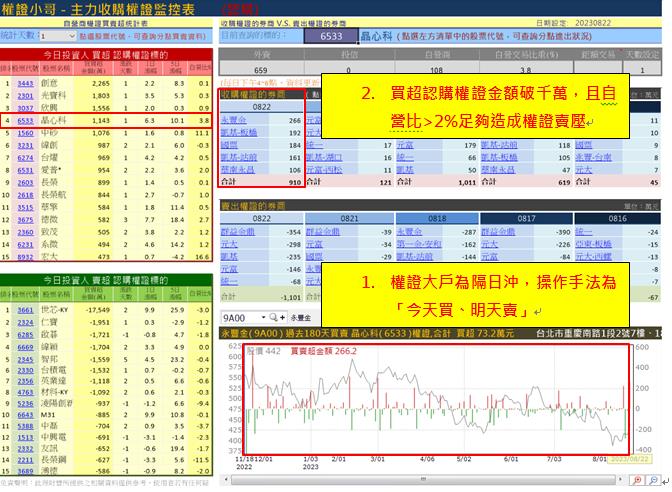This screenshot has width=672, height=492.
Task: Click broker 第一金-安和 with value -162
Action: point(419,244)
